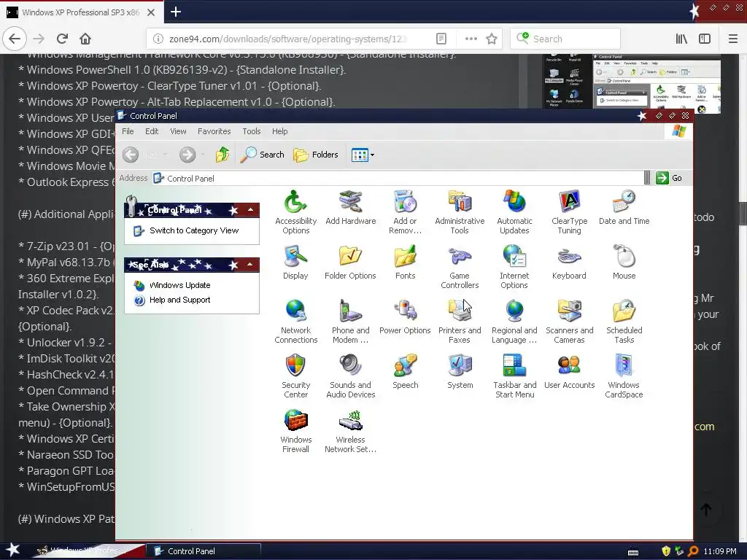Image resolution: width=747 pixels, height=560 pixels.
Task: Open Wireless Network Setup wizard icon
Action: [x=351, y=431]
